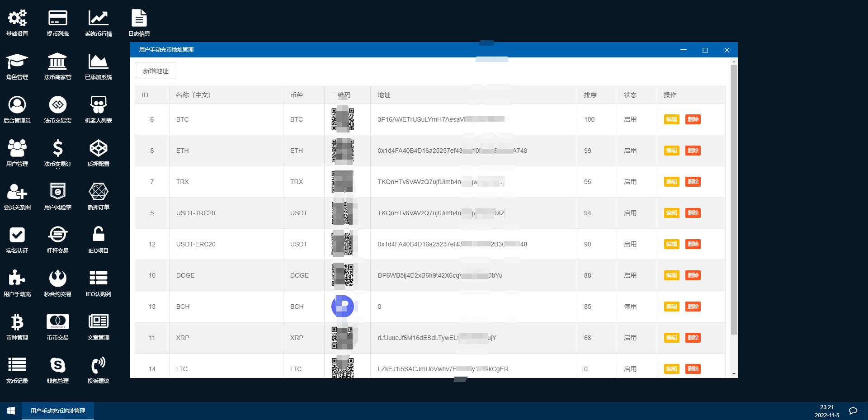This screenshot has height=420, width=868.
Task: Open the 币币交易 mastercard icon
Action: (58, 322)
